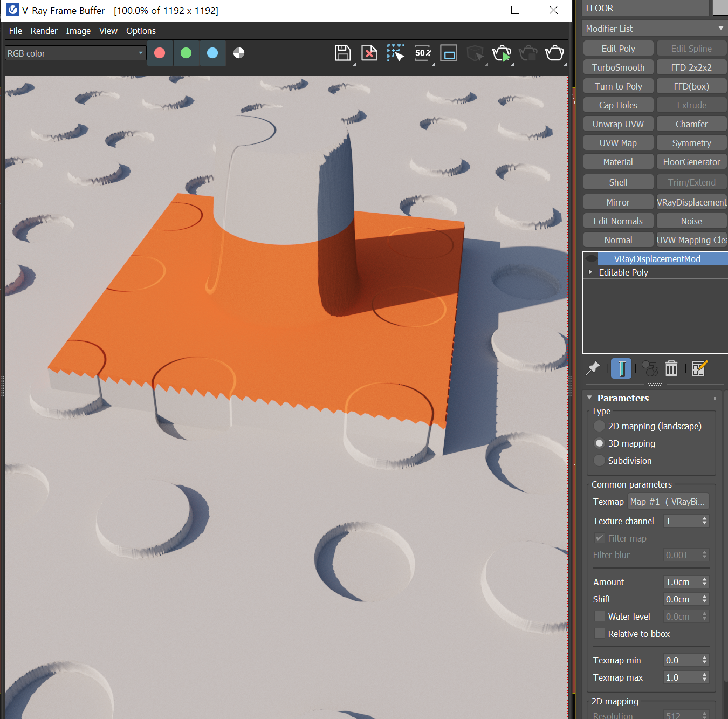Toggle the green channel in frame buffer
Screen dimensions: 728x719
coord(186,53)
